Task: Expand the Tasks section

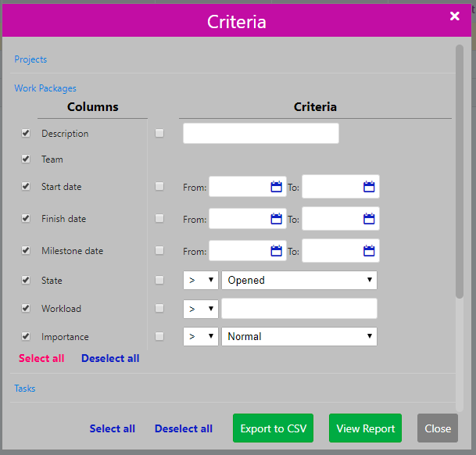Action: pyautogui.click(x=25, y=389)
